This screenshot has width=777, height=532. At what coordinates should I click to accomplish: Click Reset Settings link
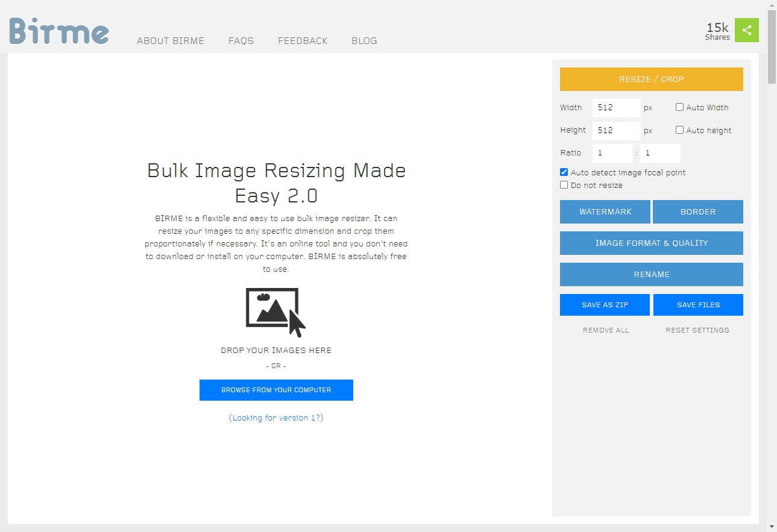[697, 330]
